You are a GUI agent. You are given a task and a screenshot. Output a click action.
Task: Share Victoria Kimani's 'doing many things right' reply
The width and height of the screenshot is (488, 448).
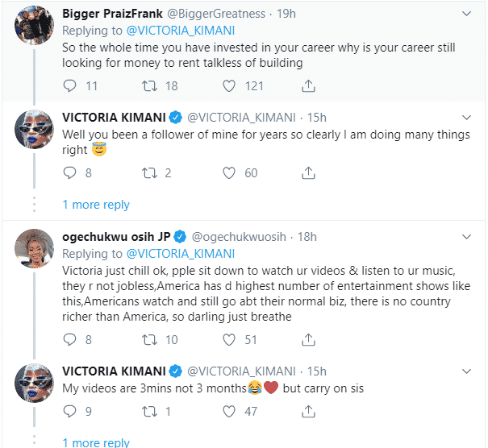307,172
